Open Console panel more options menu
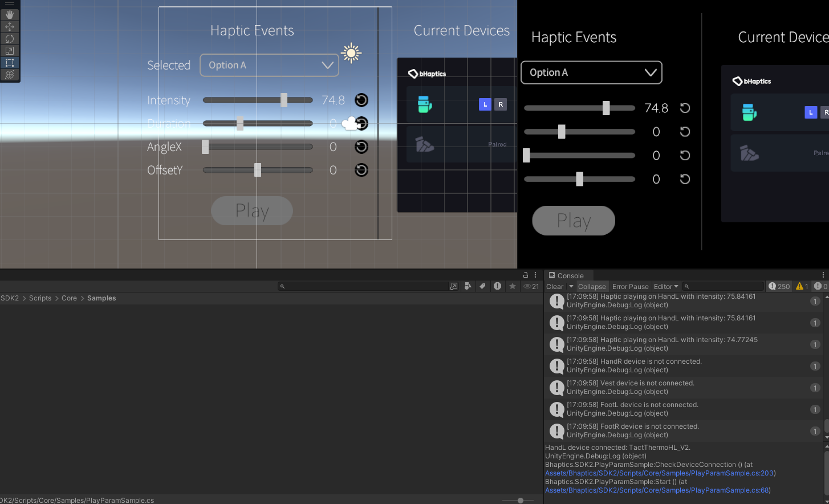 tap(823, 275)
